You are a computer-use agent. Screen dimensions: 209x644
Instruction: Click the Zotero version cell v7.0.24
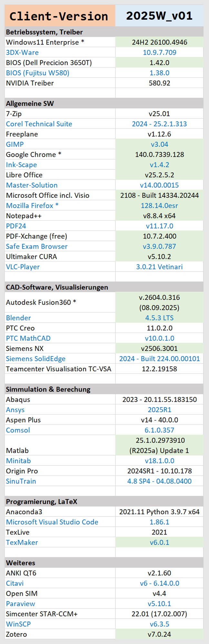[x=159, y=634]
